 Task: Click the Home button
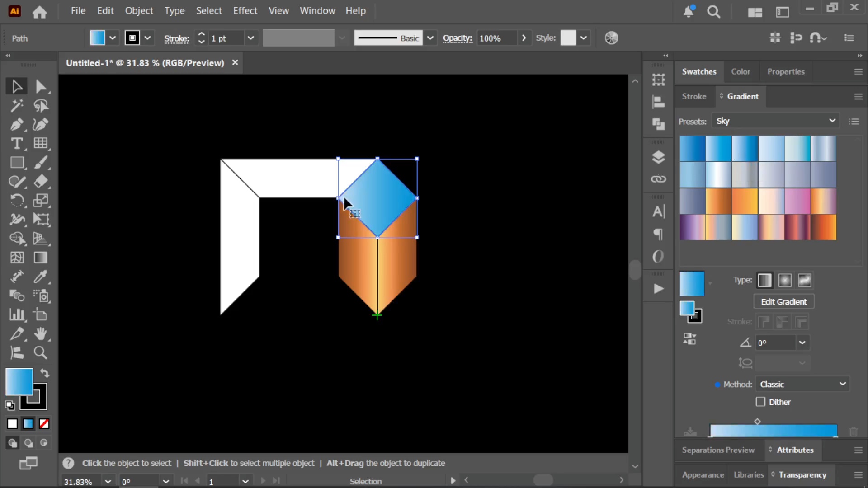39,12
